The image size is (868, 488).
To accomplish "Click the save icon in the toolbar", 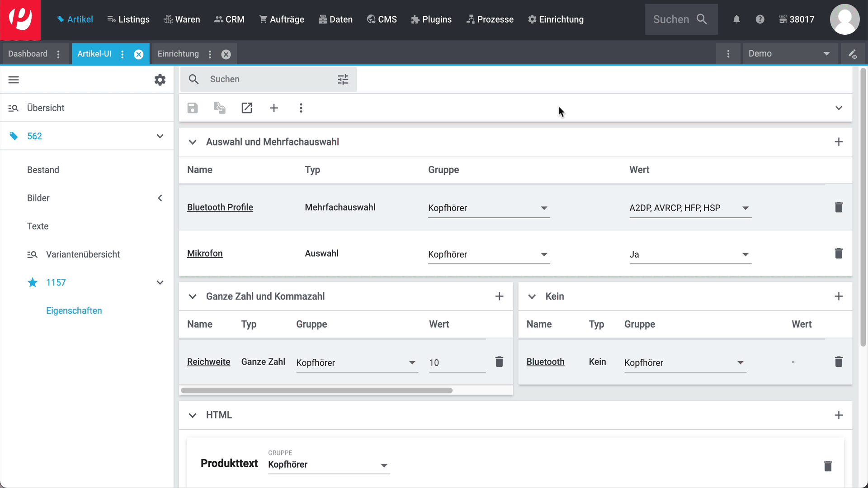I will click(x=193, y=108).
